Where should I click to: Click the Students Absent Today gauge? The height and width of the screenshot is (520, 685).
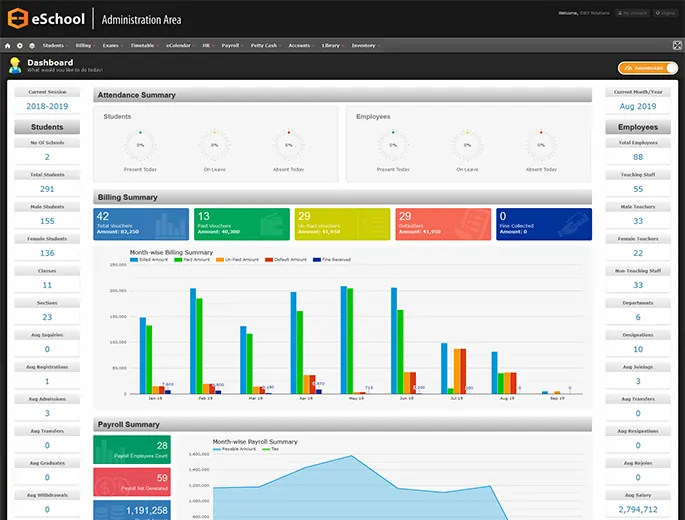pos(288,145)
